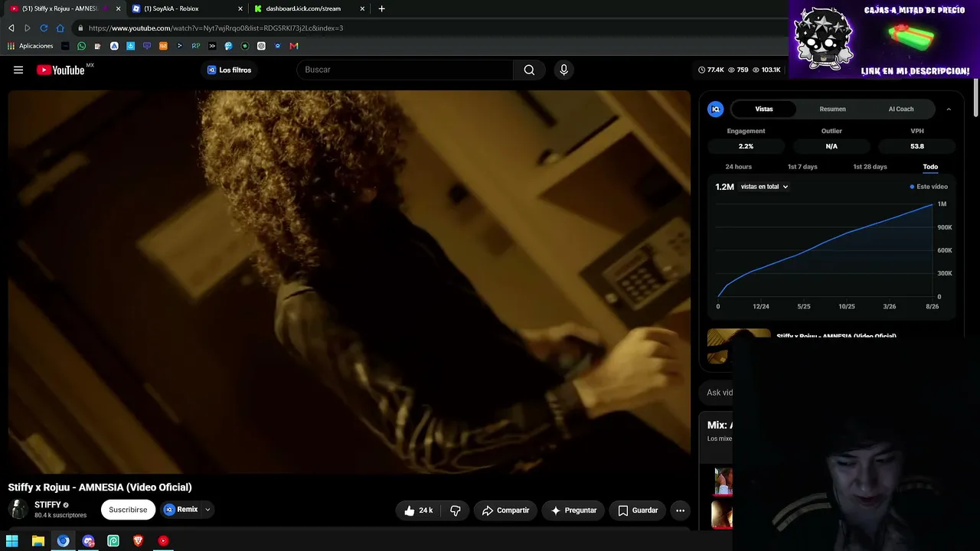Open Los filtros vidIQ button
980x551 pixels.
(229, 70)
